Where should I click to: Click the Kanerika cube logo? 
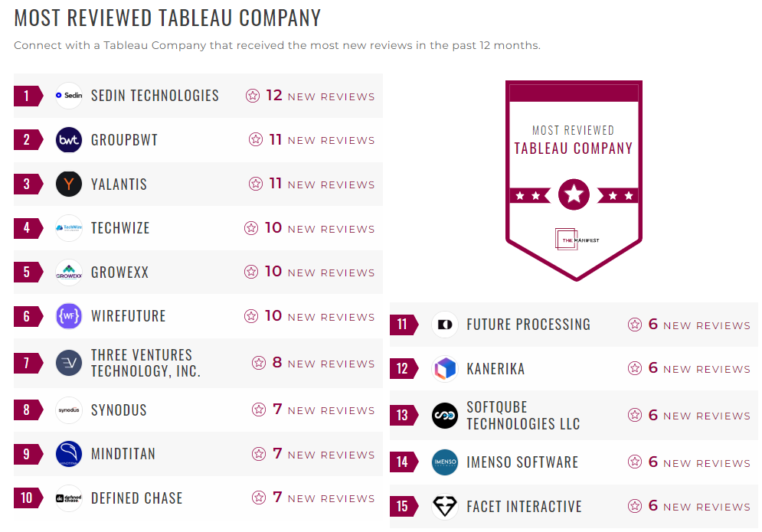(x=444, y=369)
